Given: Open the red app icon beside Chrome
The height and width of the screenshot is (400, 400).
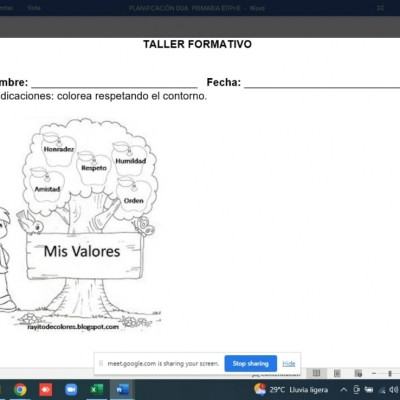Looking at the screenshot, I should coord(46,389).
